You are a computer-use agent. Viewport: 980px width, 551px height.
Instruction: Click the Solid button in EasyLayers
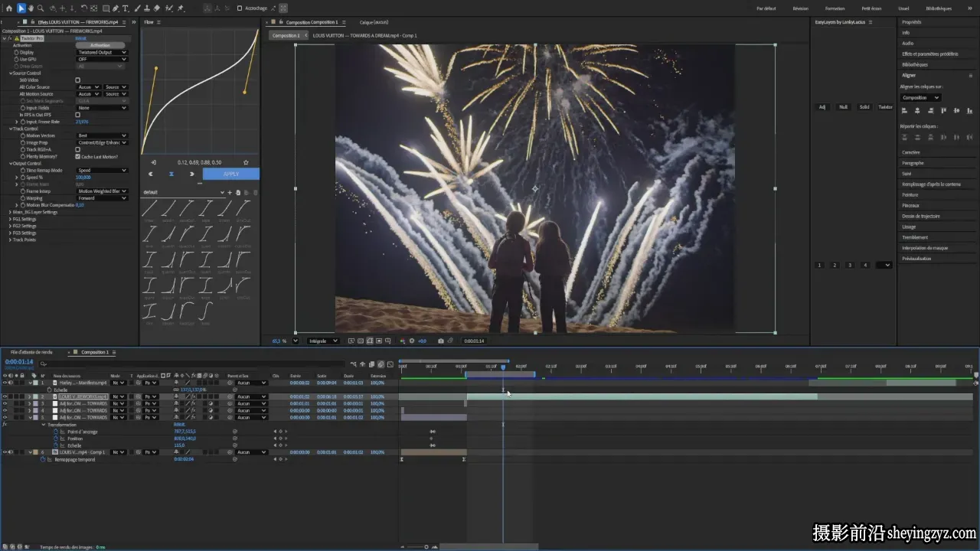[864, 107]
